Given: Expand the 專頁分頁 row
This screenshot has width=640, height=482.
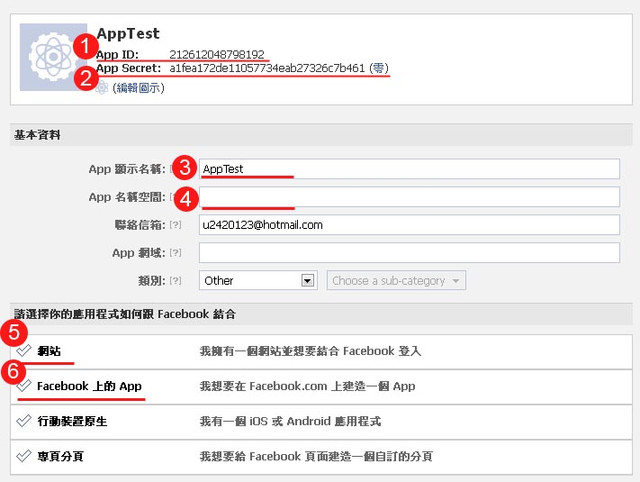Looking at the screenshot, I should click(321, 457).
